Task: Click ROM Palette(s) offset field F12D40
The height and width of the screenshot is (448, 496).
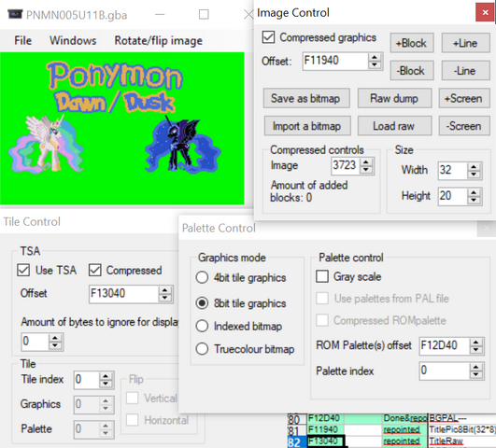Action: click(x=445, y=345)
